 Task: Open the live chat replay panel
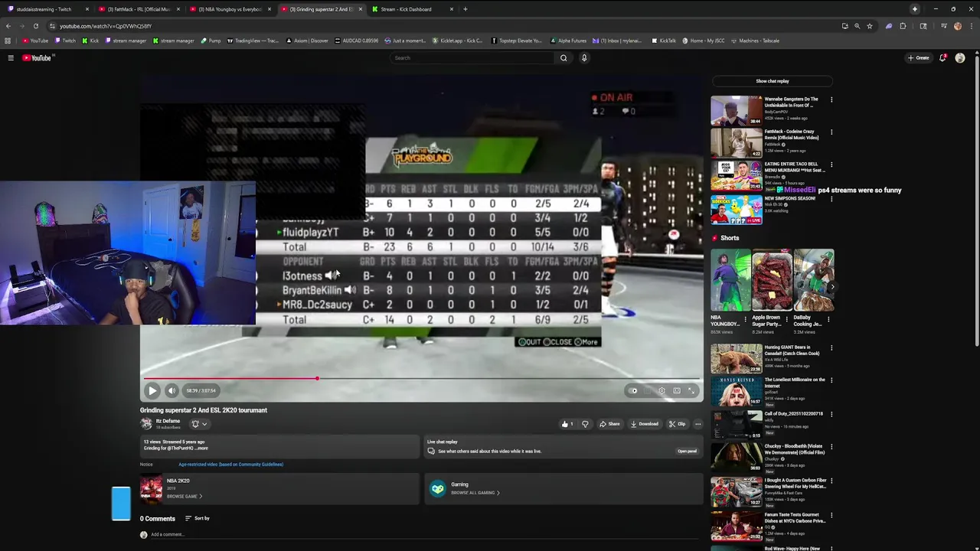pos(687,451)
